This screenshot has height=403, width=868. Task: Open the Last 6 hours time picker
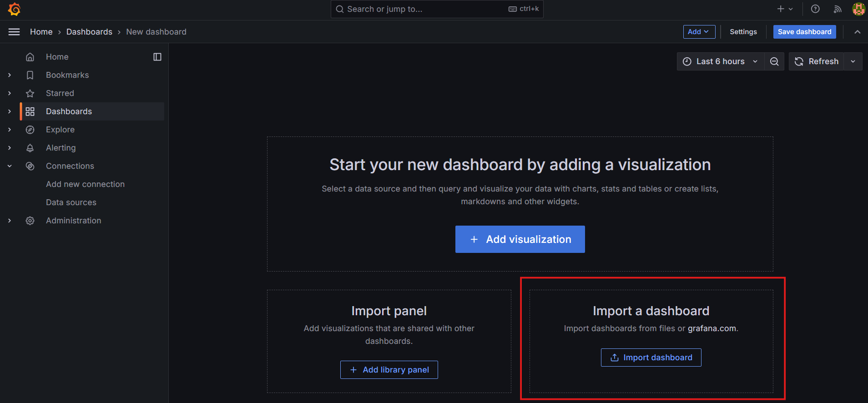coord(721,61)
